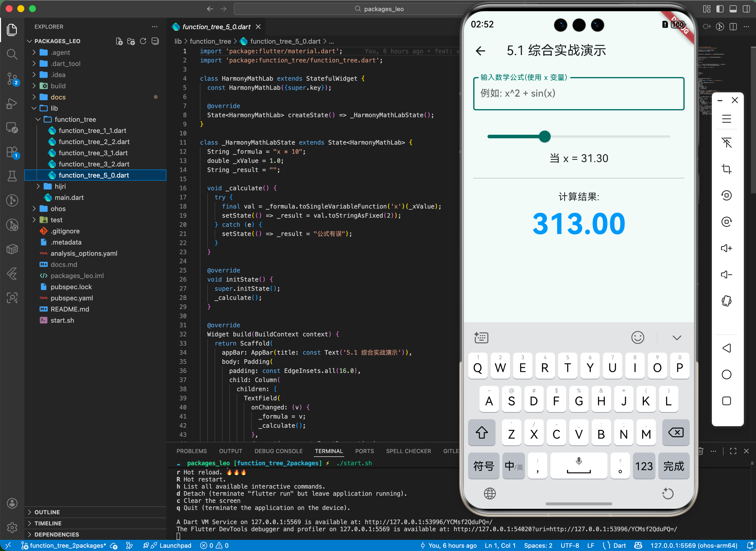Click the x value slider thumb
Viewport: 756px width, 551px height.
pos(545,136)
